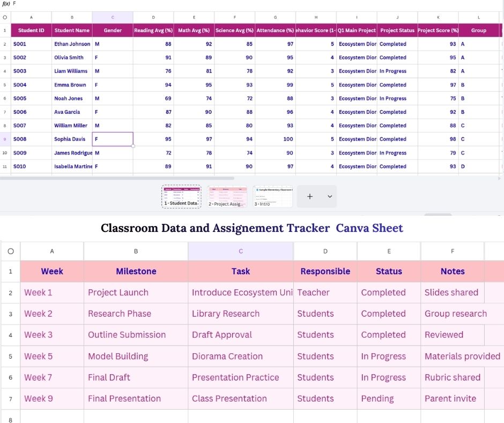Select the 'S010' student ID cell
Image resolution: width=504 pixels, height=423 pixels.
(31, 166)
